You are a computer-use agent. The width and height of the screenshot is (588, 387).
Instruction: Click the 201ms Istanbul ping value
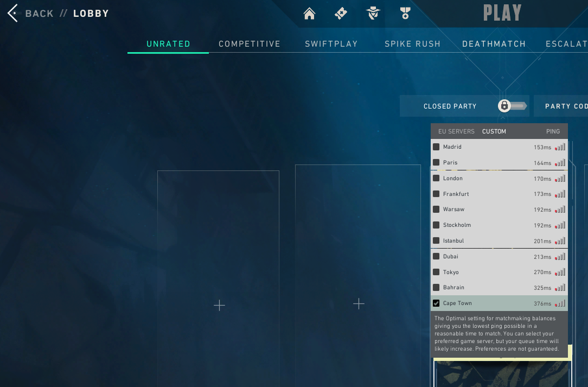point(542,242)
